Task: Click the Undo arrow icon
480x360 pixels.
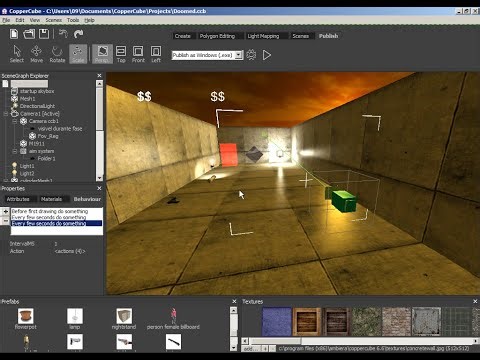Action: (x=63, y=34)
